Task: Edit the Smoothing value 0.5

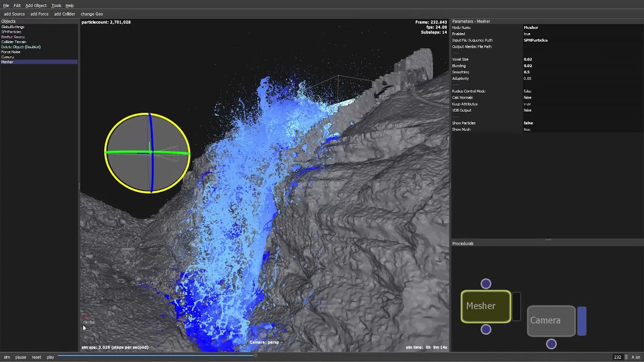Action: point(526,72)
